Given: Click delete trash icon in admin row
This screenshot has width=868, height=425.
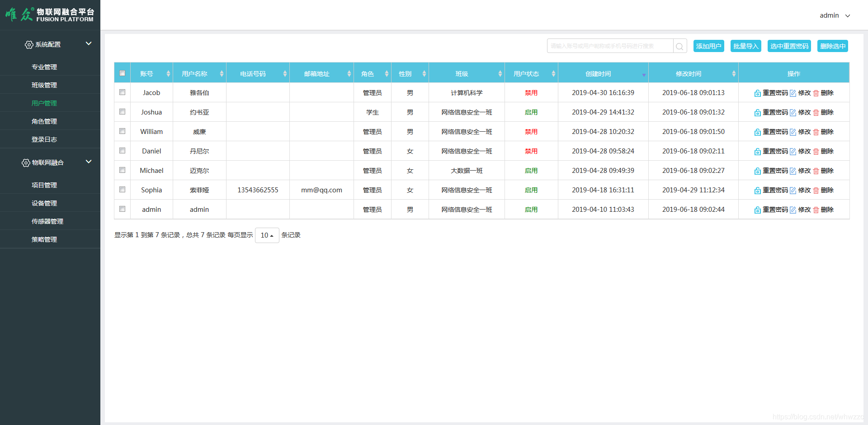Looking at the screenshot, I should pyautogui.click(x=816, y=210).
